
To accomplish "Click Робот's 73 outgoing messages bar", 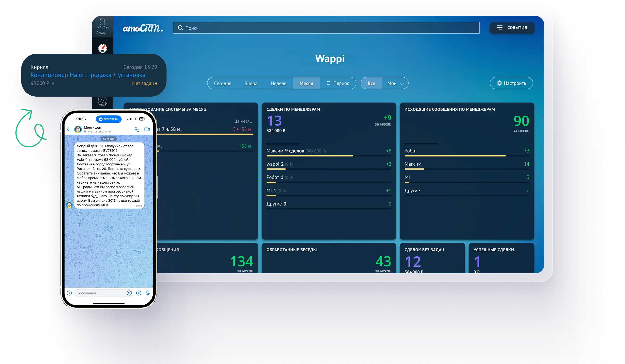I will tap(467, 156).
